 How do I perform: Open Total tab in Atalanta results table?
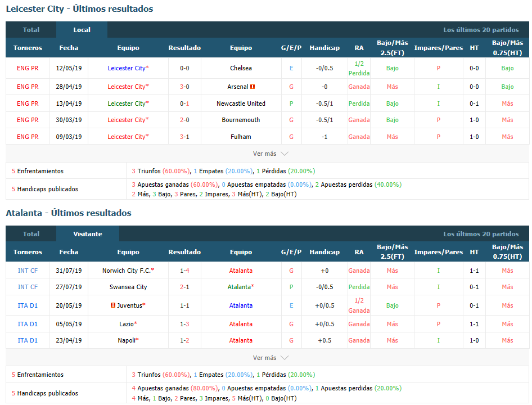pyautogui.click(x=31, y=234)
